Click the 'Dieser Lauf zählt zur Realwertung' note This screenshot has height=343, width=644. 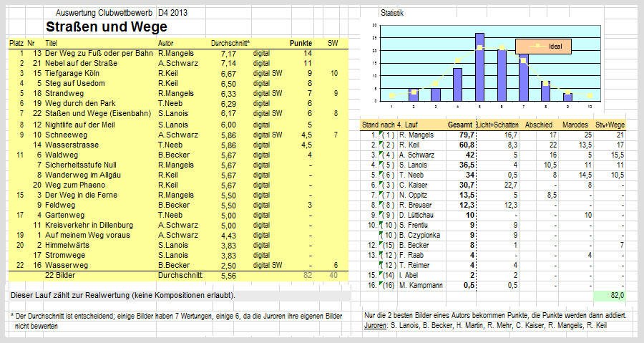point(122,295)
